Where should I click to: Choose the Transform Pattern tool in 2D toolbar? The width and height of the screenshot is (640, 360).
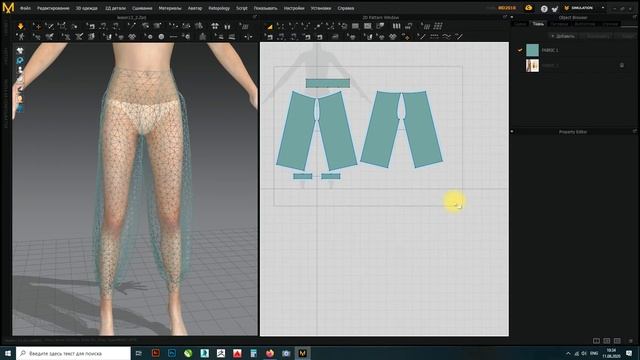[x=269, y=26]
